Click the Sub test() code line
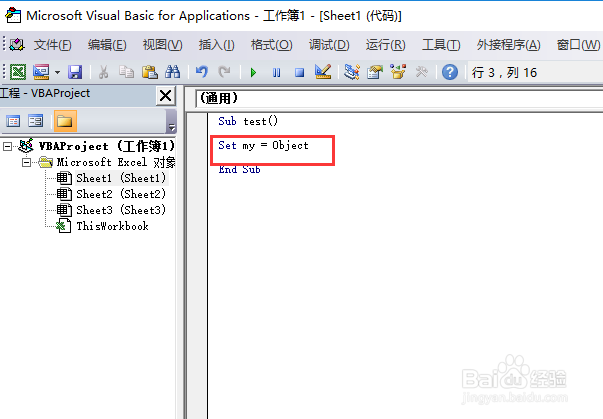The image size is (603, 419). pyautogui.click(x=248, y=121)
